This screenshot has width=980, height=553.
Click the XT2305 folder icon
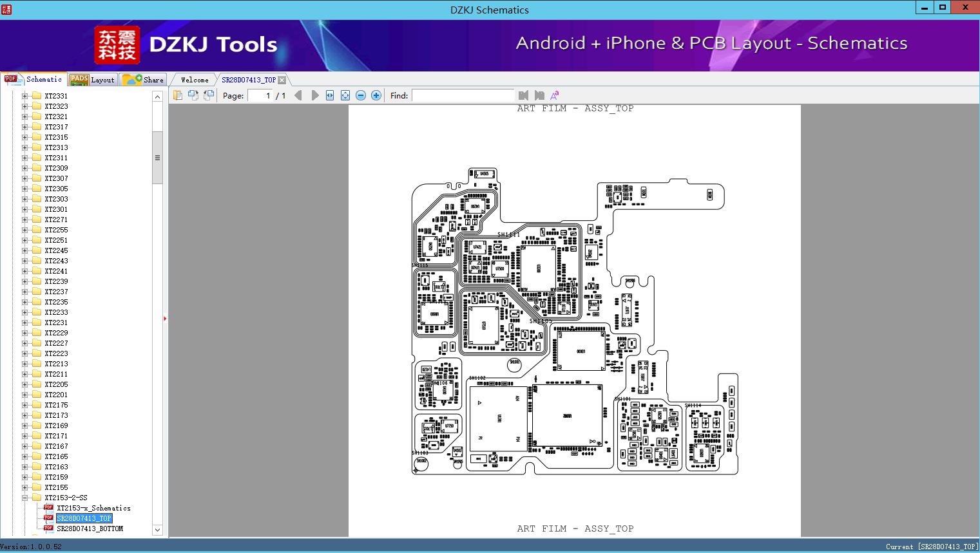[37, 189]
